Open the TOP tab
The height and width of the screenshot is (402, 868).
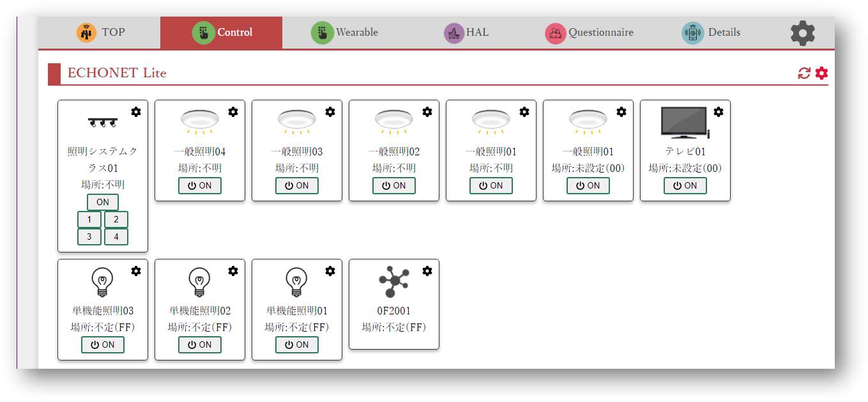[x=100, y=32]
